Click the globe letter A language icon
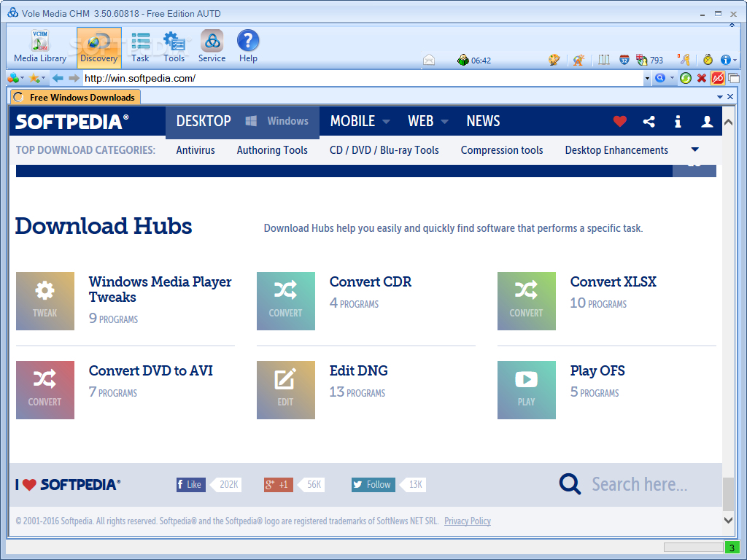The image size is (747, 560). (578, 60)
